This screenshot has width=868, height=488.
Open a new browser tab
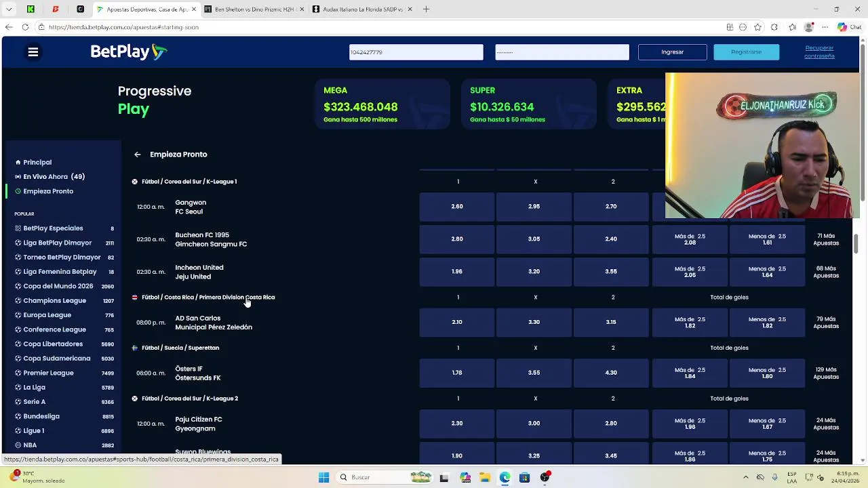426,9
